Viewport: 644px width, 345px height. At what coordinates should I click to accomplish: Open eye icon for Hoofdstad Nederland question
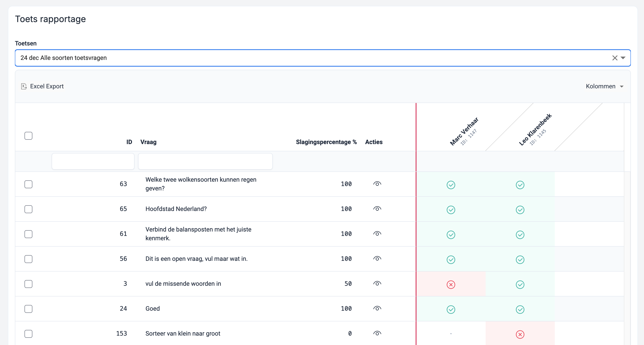coord(377,209)
